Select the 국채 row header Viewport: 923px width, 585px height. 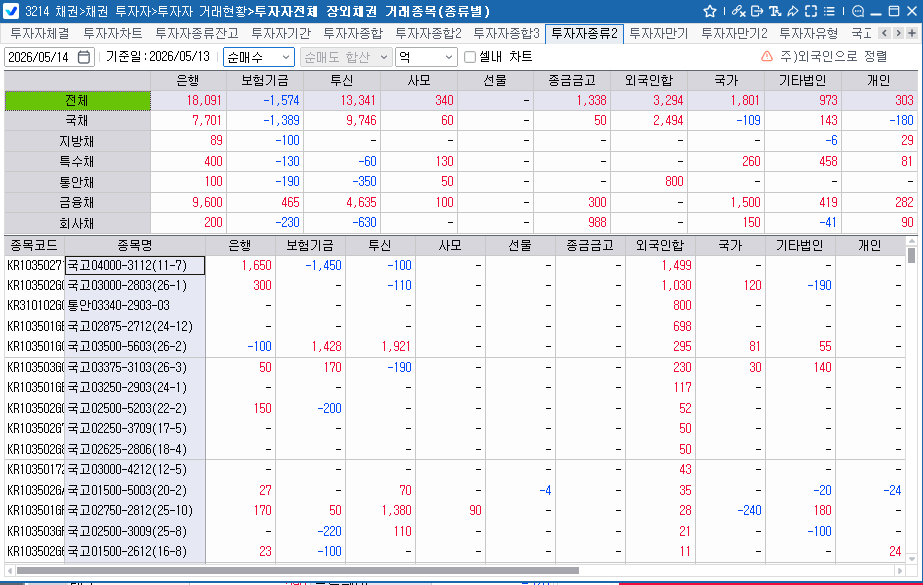(77, 121)
